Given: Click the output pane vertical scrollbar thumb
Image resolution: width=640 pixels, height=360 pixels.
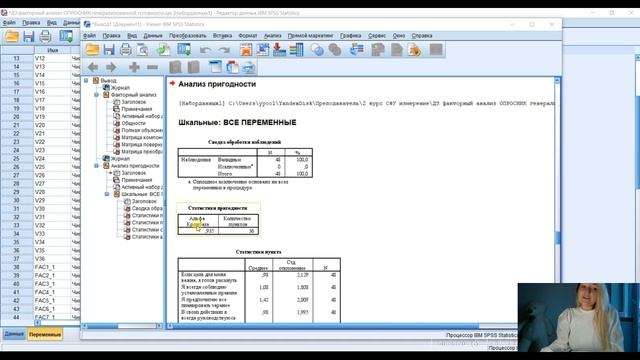Looking at the screenshot, I should click(557, 238).
